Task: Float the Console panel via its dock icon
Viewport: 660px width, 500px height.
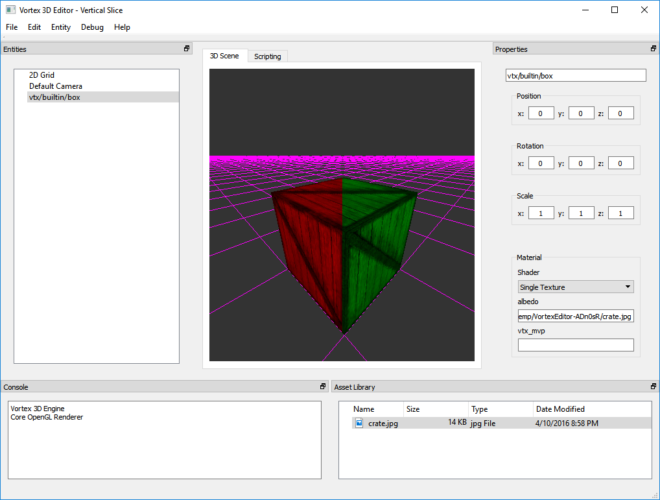Action: 322,386
